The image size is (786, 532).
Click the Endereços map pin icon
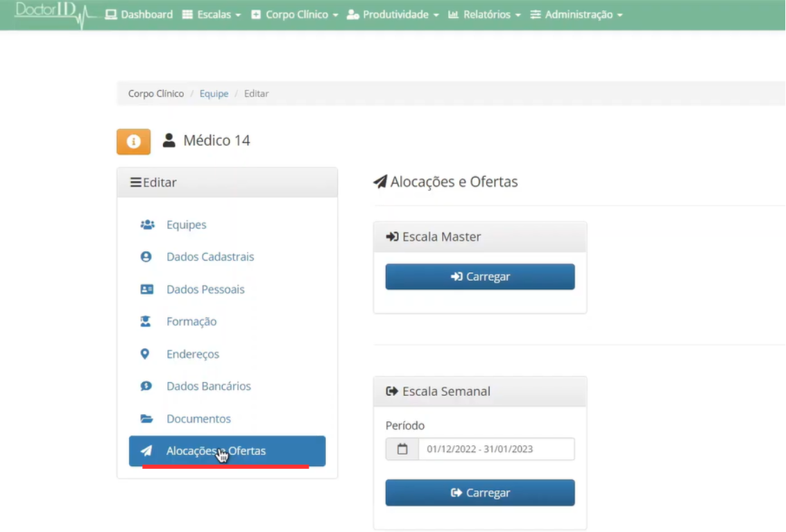tap(145, 354)
